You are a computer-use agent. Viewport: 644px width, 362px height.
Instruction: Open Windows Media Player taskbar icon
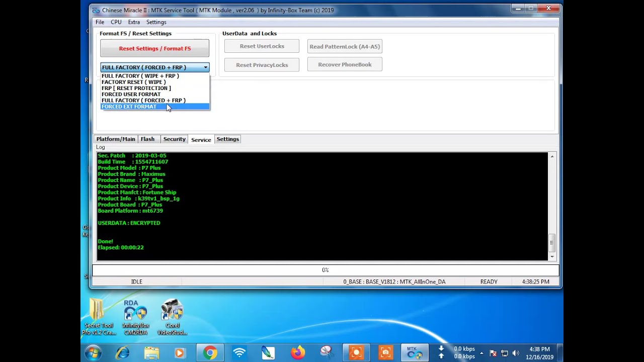click(x=180, y=353)
